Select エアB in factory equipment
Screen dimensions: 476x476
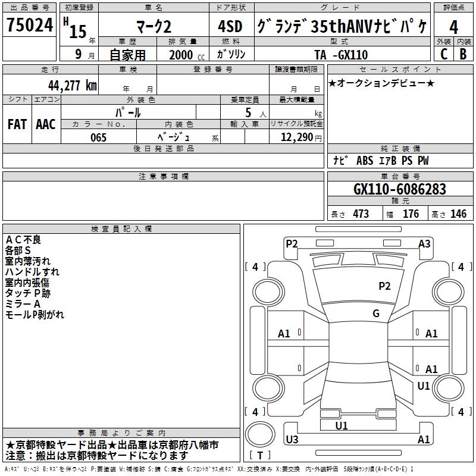pyautogui.click(x=388, y=161)
